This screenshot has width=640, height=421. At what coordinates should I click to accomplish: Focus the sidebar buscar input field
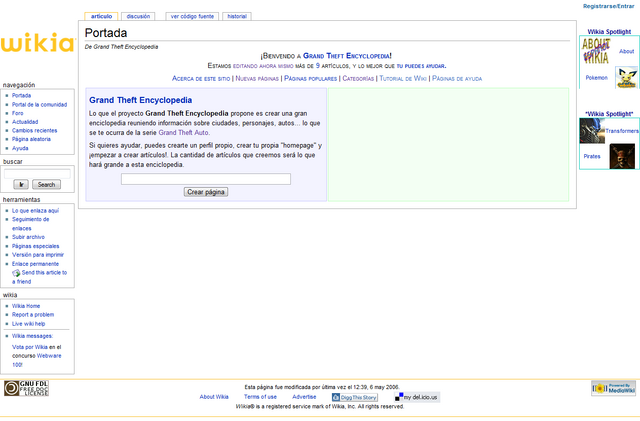point(37,174)
